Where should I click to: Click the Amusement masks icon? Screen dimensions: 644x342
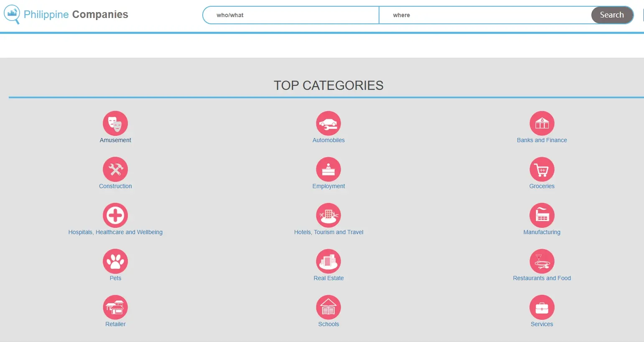tap(115, 123)
